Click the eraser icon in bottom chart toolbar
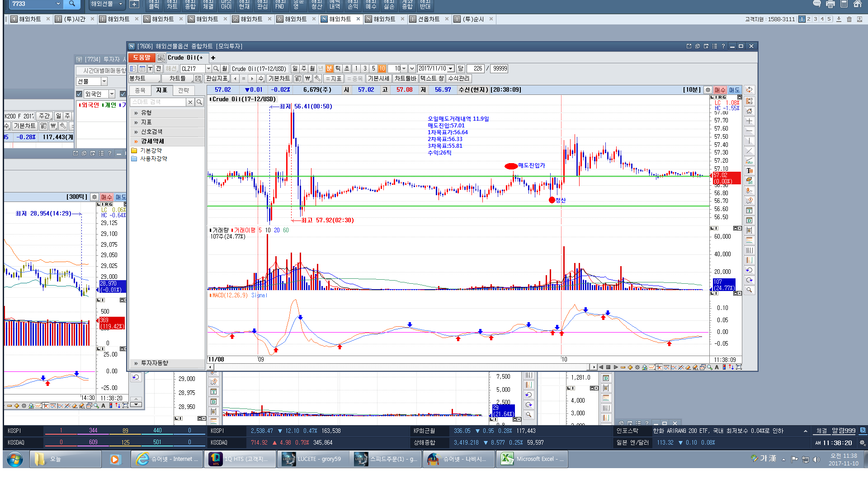The height and width of the screenshot is (488, 868). click(x=688, y=367)
